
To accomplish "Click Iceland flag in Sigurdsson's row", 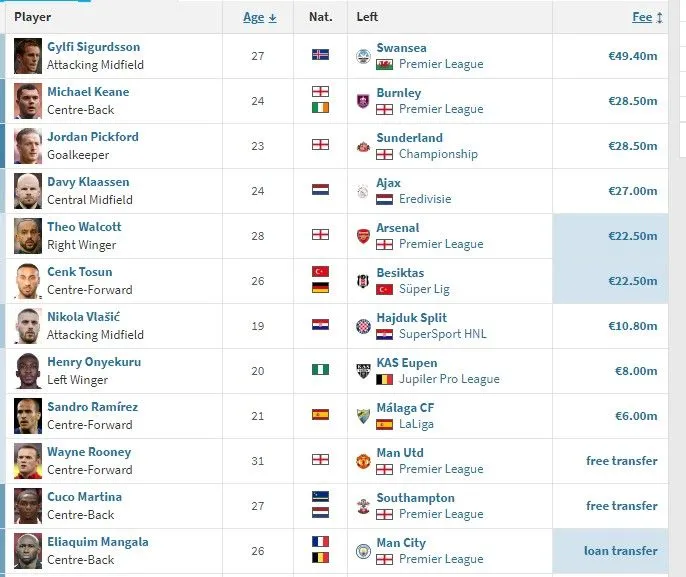I will coord(320,55).
